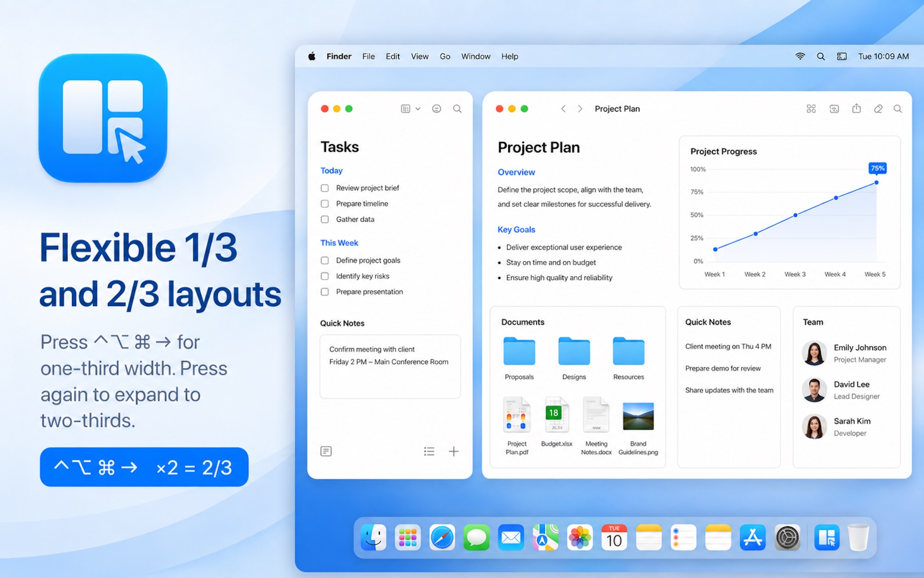Go forward in Project Plan window
924x578 pixels.
click(x=580, y=109)
